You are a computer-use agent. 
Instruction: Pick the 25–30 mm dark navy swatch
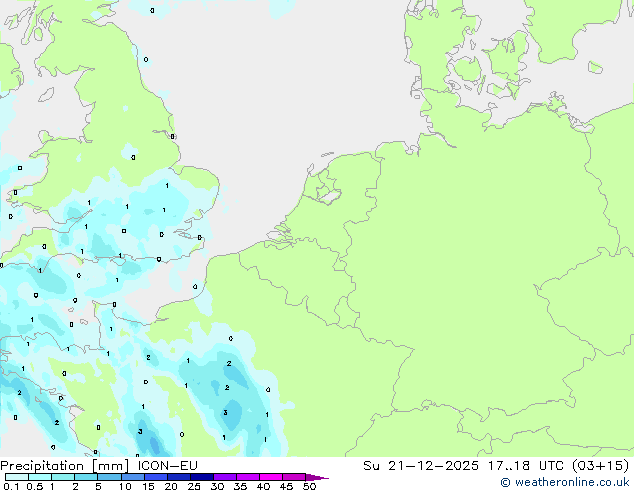pos(201,477)
